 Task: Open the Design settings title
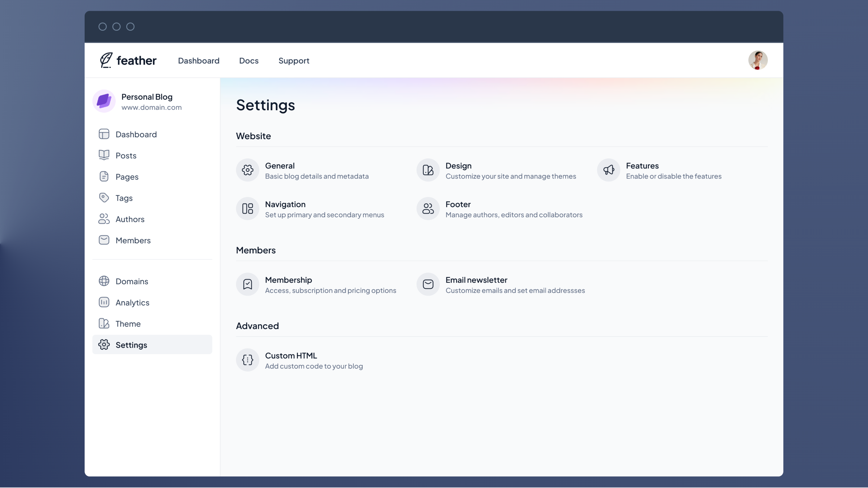point(458,166)
